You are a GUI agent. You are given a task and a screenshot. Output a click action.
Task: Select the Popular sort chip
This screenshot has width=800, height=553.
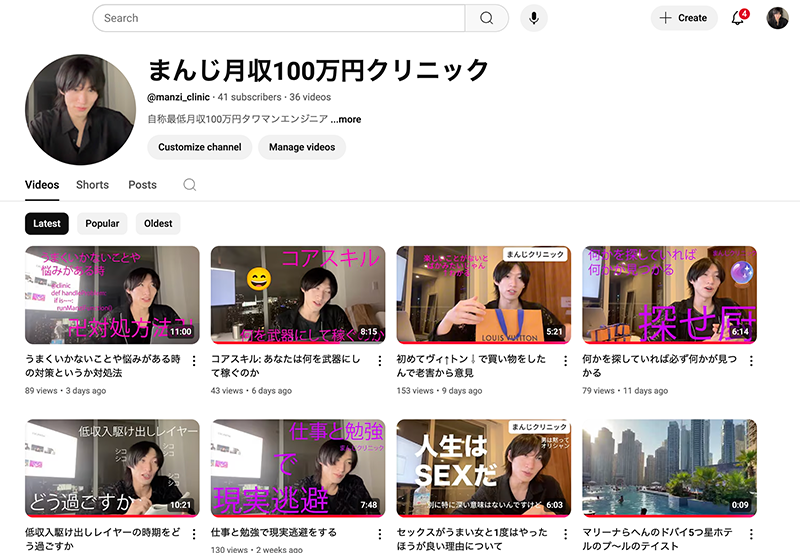(102, 224)
